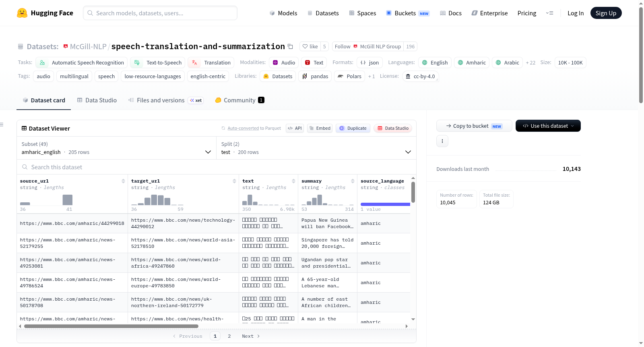Click the Size 10K - 100K tag

coord(570,62)
